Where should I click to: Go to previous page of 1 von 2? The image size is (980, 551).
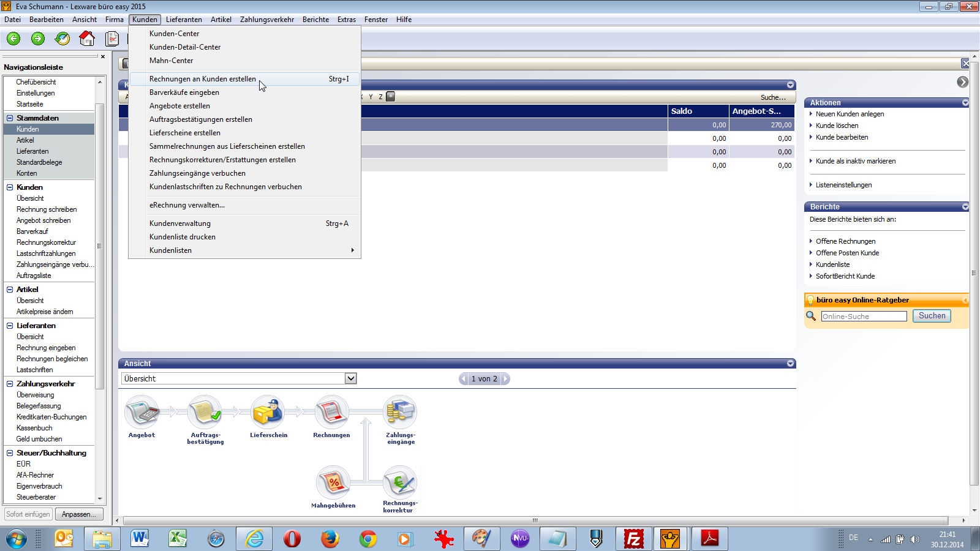[464, 379]
